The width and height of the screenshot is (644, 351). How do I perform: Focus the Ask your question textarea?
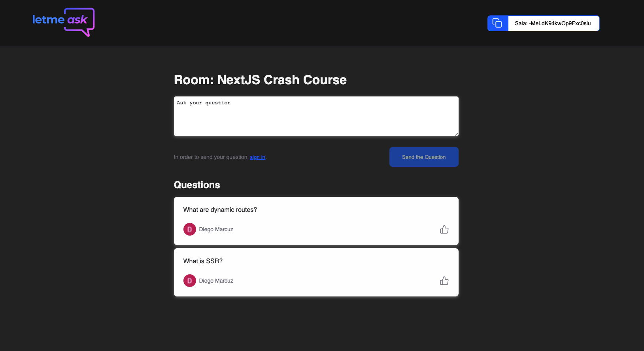316,116
